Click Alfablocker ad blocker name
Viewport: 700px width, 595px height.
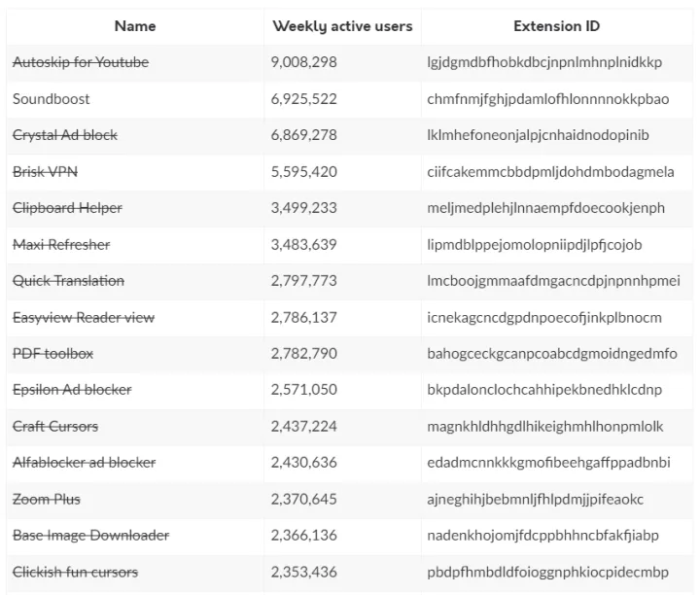pyautogui.click(x=84, y=463)
